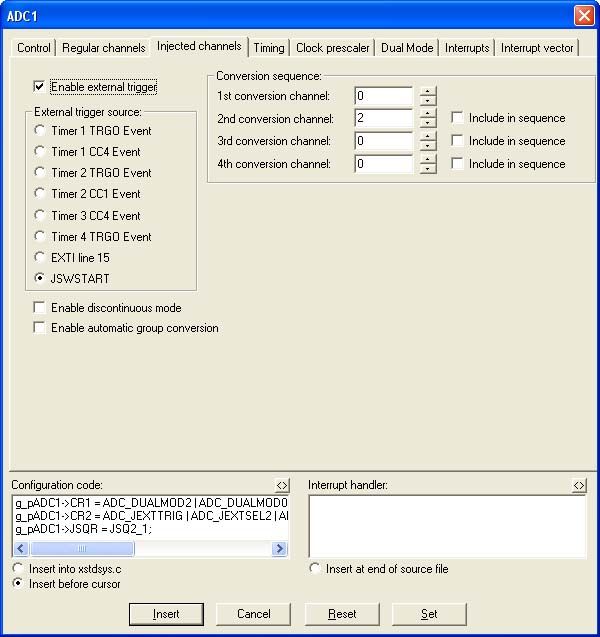Increase 1st conversion channel value
This screenshot has width=600, height=637.
(428, 91)
